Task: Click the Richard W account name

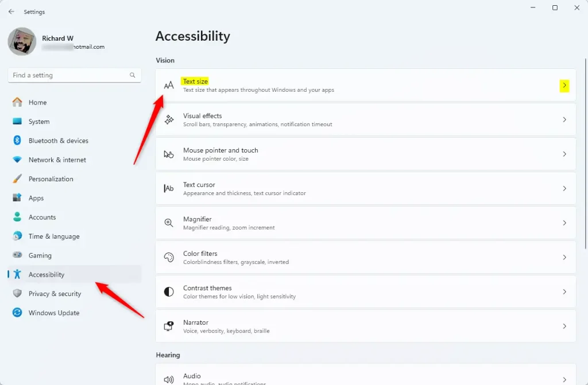Action: pyautogui.click(x=58, y=38)
